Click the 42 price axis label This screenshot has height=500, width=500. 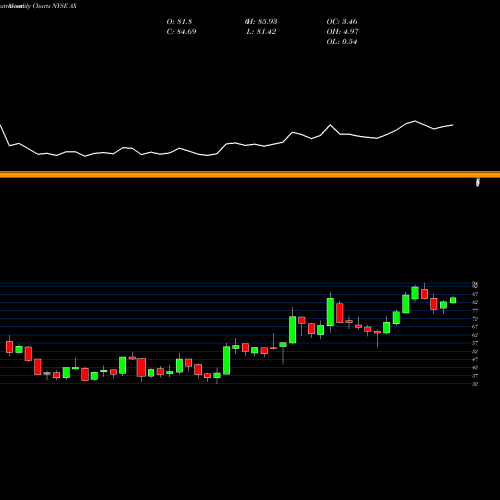pyautogui.click(x=475, y=368)
